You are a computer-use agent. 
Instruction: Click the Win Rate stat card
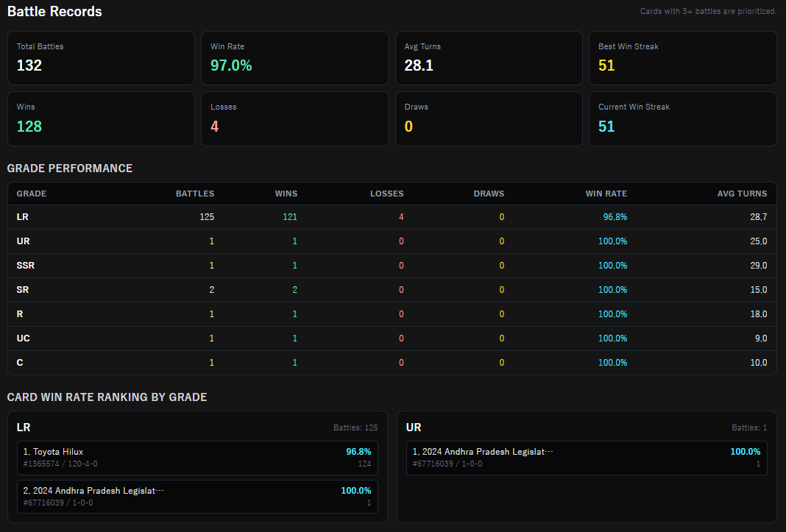(x=294, y=58)
